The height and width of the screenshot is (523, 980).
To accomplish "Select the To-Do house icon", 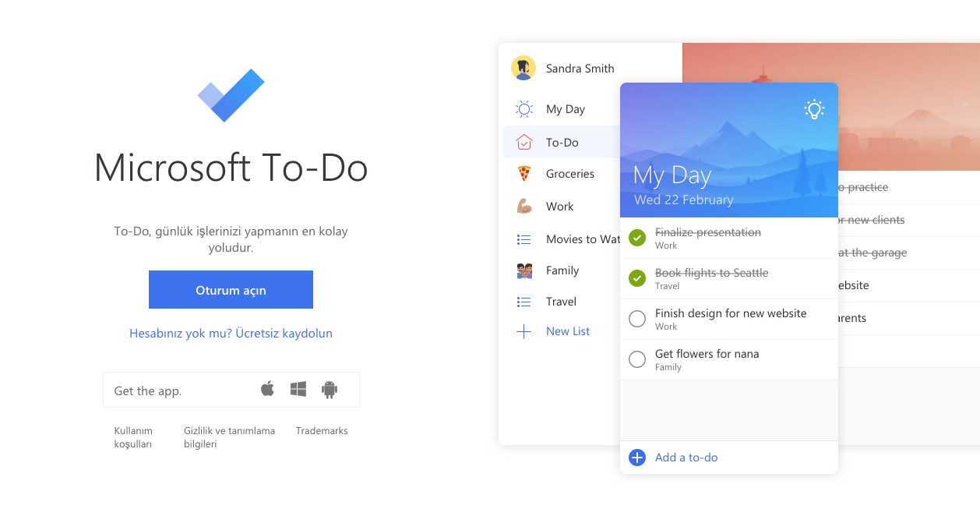I will (x=524, y=142).
